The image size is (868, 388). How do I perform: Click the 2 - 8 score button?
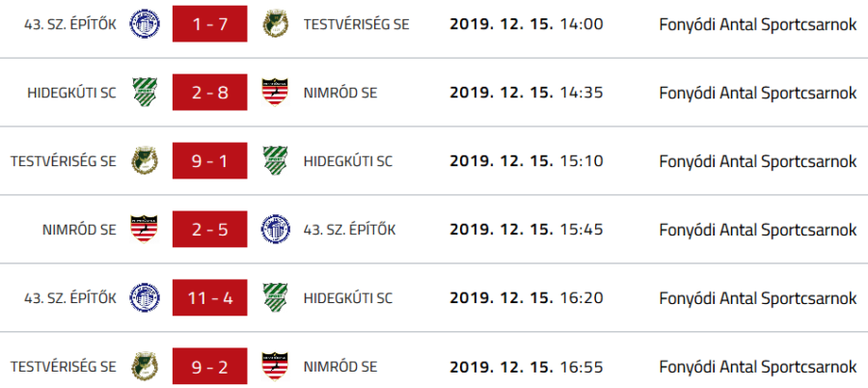coord(209,93)
